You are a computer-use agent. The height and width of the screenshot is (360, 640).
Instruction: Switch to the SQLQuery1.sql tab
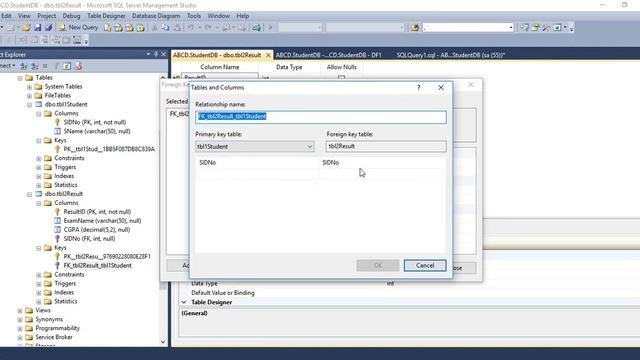click(451, 55)
